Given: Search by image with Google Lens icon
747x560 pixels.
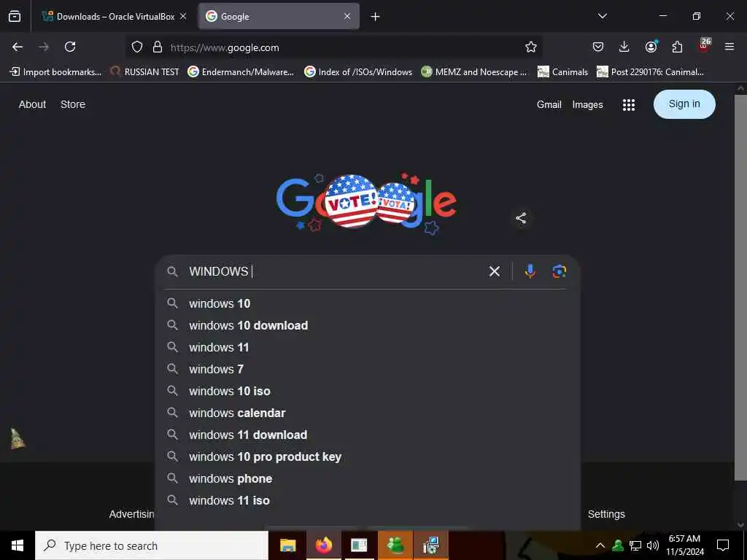Looking at the screenshot, I should pos(559,271).
